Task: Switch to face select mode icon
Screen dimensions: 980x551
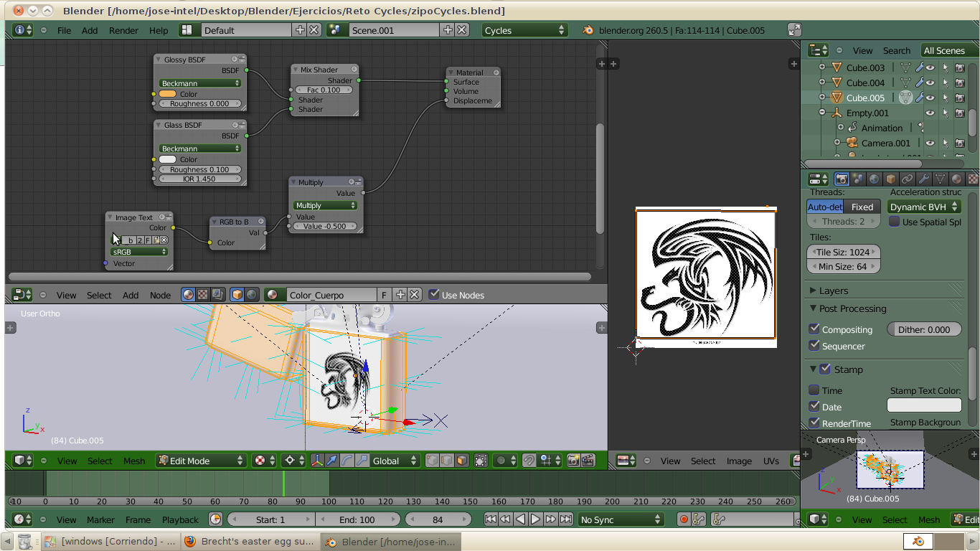Action: [462, 461]
